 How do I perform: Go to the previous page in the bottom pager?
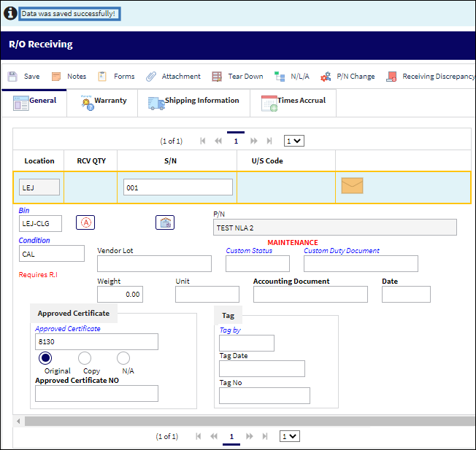[x=214, y=436]
